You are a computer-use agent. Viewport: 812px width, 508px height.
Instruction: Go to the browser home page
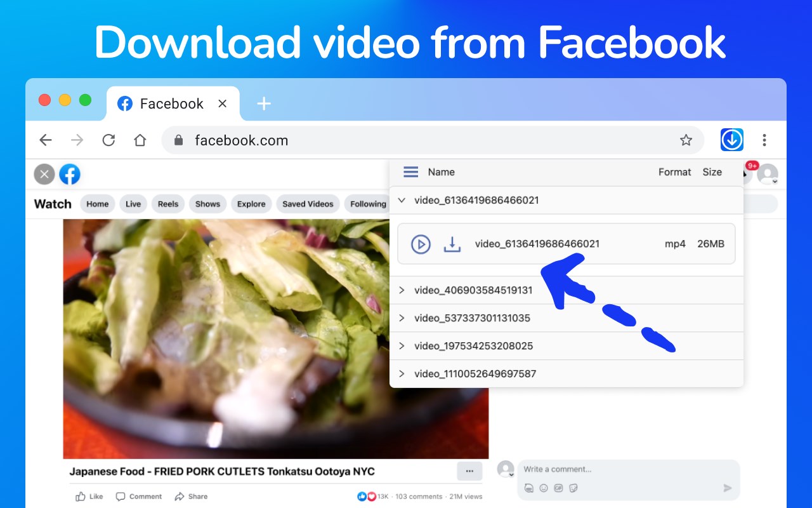(140, 140)
